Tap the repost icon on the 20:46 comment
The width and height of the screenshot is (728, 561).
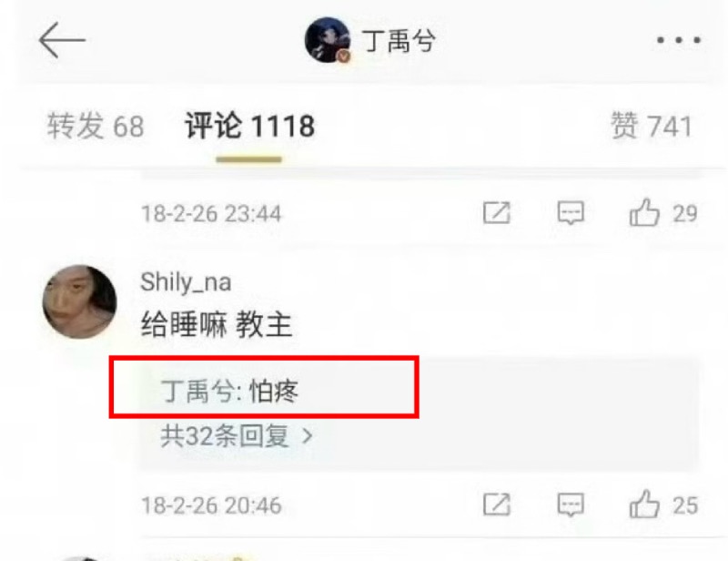click(496, 505)
